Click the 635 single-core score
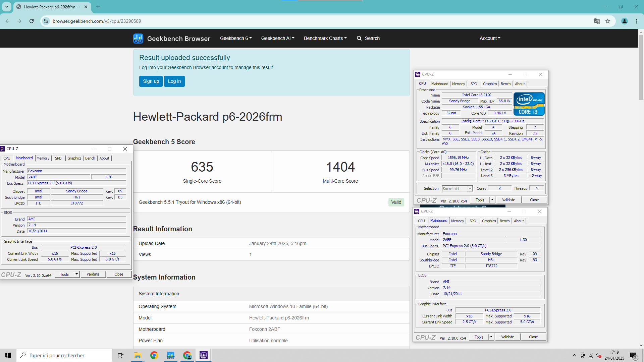 [x=202, y=167]
